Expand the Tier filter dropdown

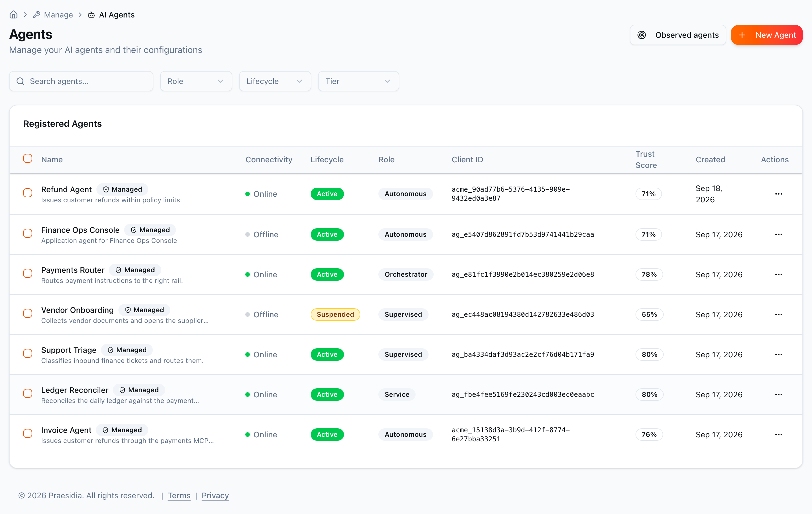(358, 81)
